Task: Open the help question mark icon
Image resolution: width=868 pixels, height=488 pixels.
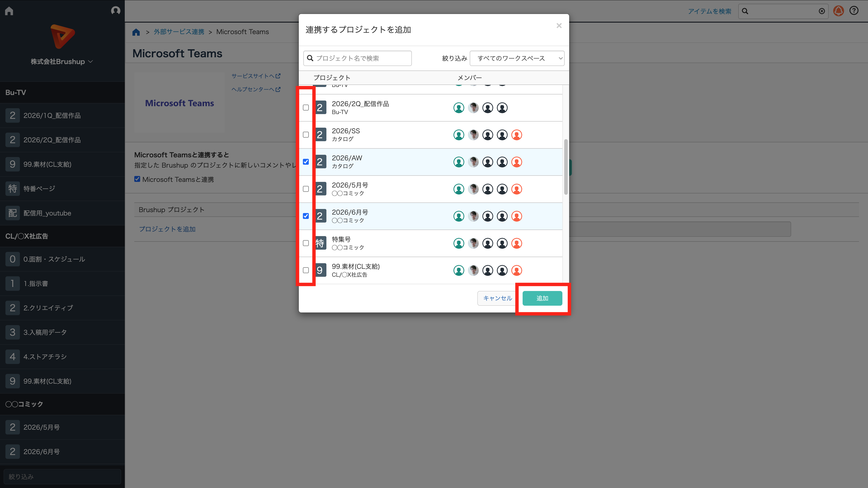Action: tap(854, 11)
